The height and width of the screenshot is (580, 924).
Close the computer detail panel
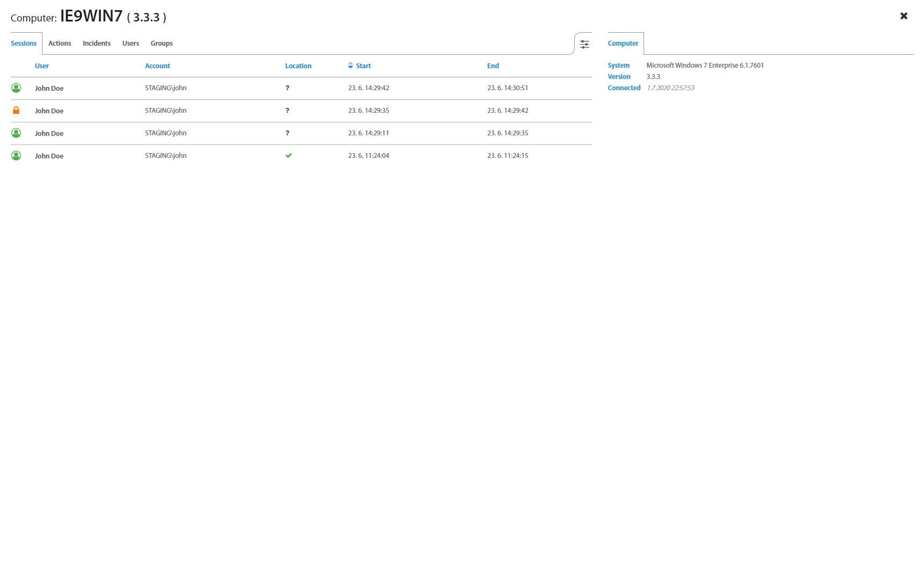[904, 16]
